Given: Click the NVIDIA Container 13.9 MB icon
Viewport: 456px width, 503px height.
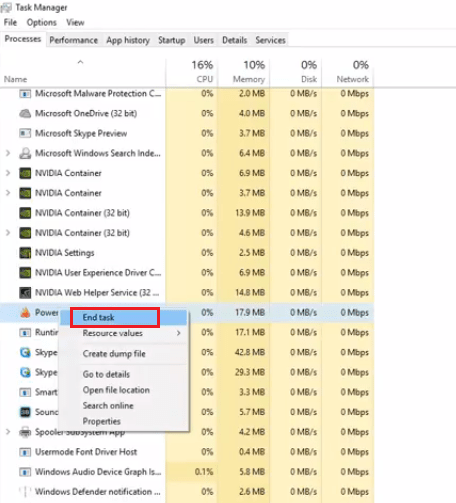Looking at the screenshot, I should tap(25, 213).
